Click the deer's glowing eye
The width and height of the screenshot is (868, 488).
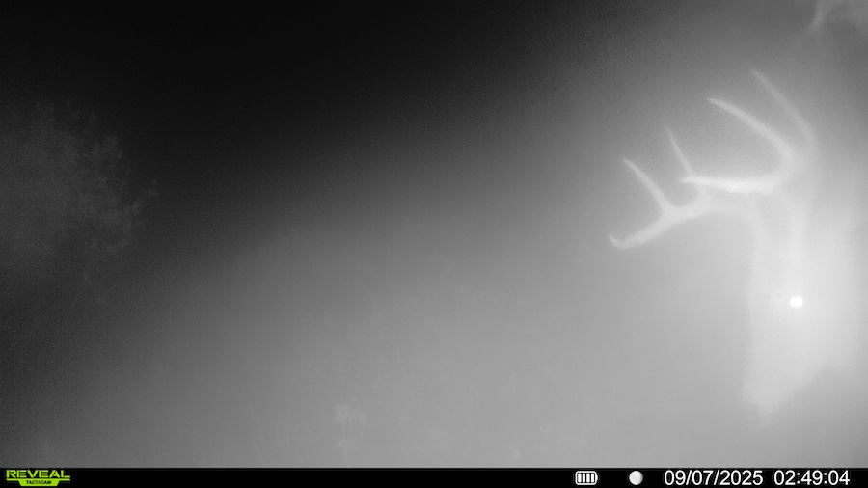click(796, 302)
